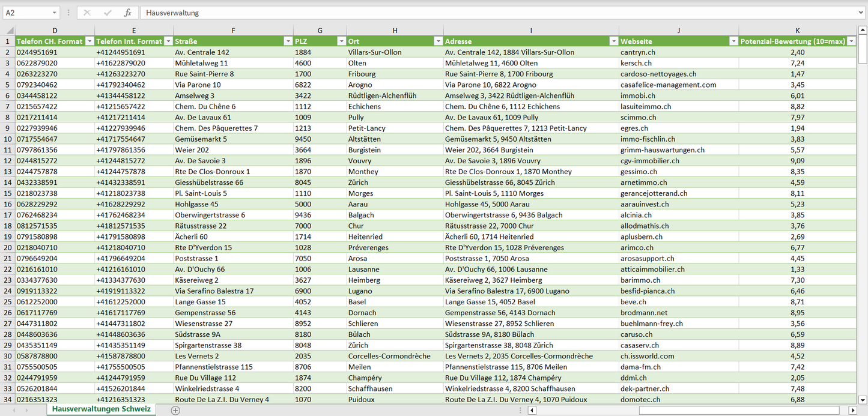Expand the formula bar with chevron
This screenshot has width=868, height=416.
click(x=861, y=13)
